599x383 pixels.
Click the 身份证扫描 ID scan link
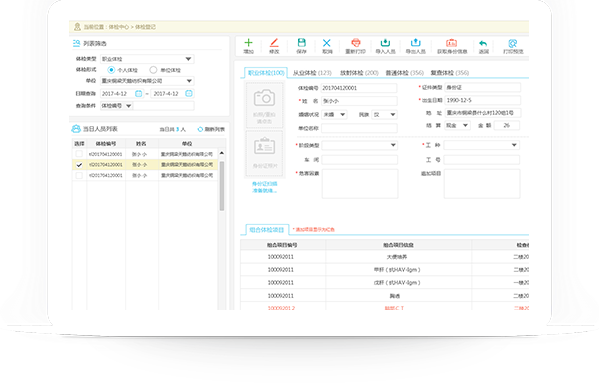264,184
